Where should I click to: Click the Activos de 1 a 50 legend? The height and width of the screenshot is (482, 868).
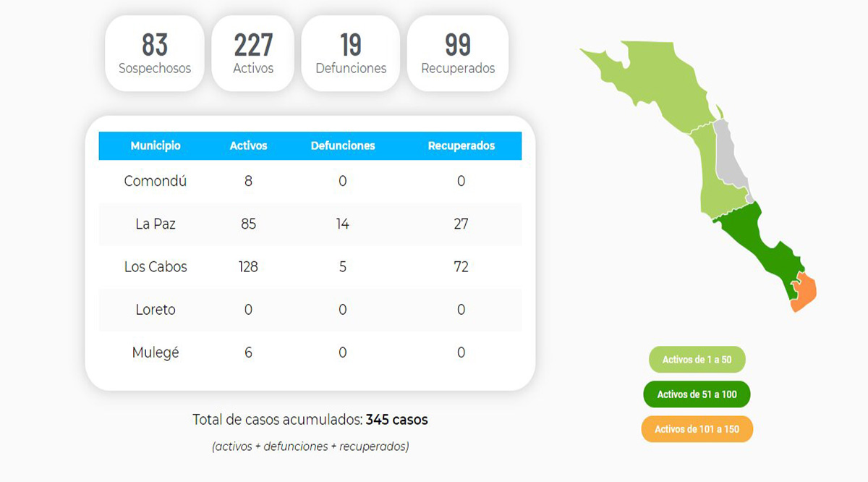coord(697,359)
